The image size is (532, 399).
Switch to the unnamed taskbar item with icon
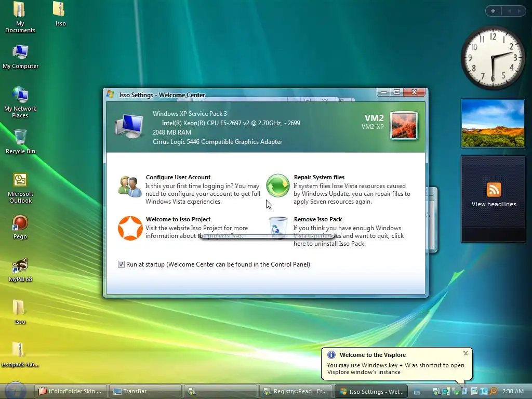point(220,391)
